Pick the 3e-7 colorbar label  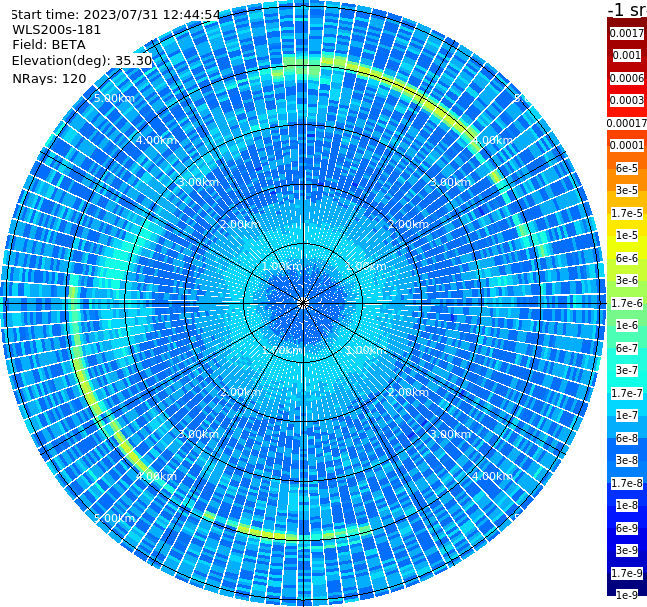click(627, 370)
